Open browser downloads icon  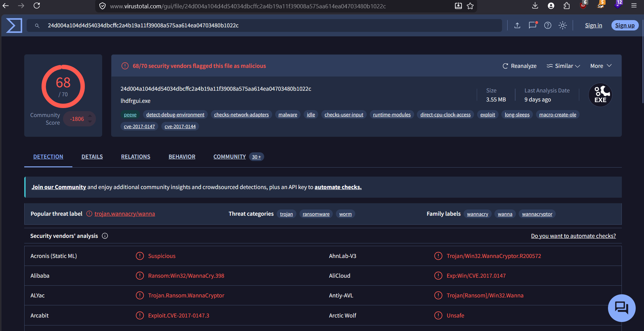point(535,6)
